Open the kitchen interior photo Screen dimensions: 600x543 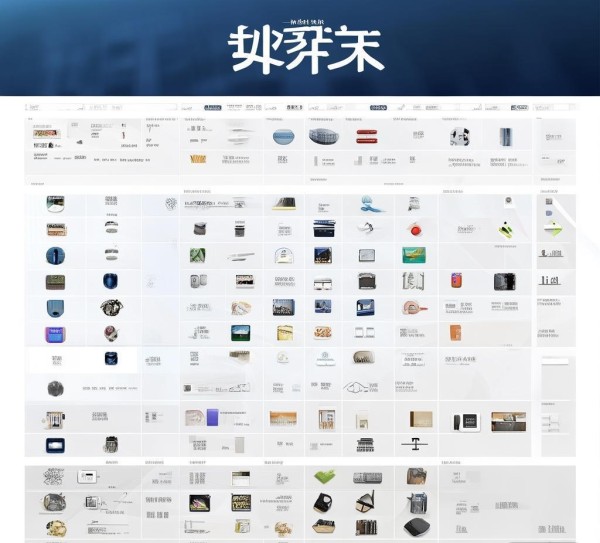(x=508, y=422)
